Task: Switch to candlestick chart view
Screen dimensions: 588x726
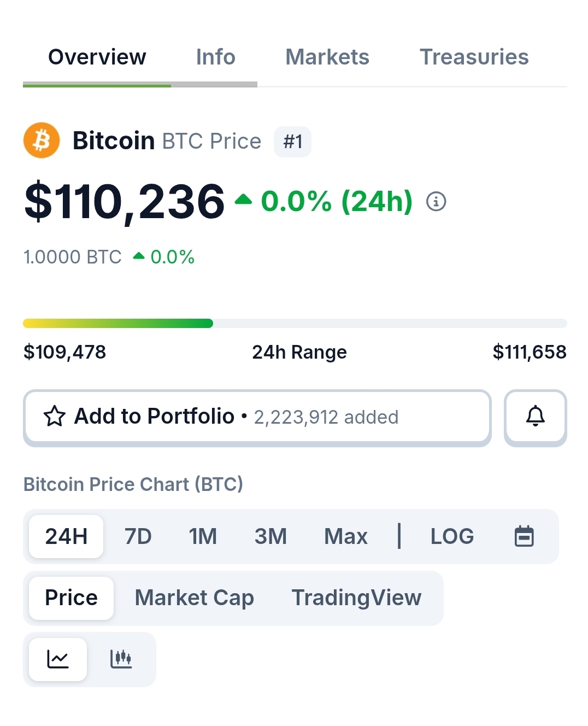Action: point(121,659)
